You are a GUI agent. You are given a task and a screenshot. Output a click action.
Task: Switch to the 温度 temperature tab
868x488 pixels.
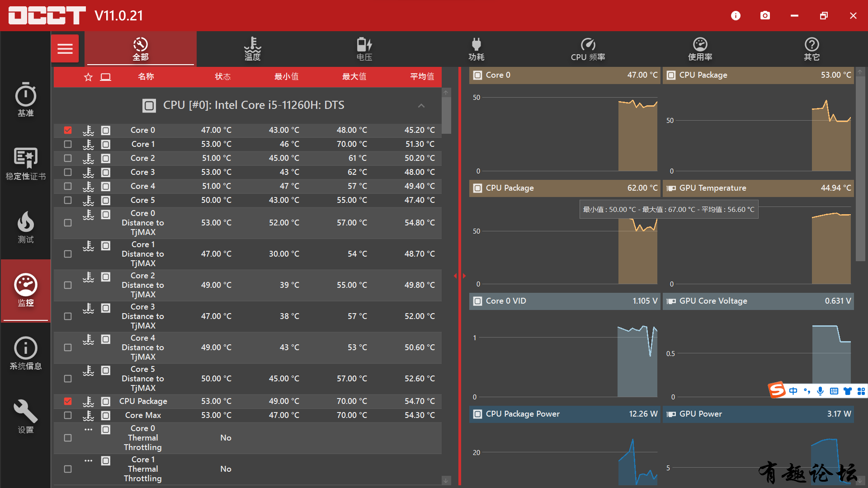(253, 49)
